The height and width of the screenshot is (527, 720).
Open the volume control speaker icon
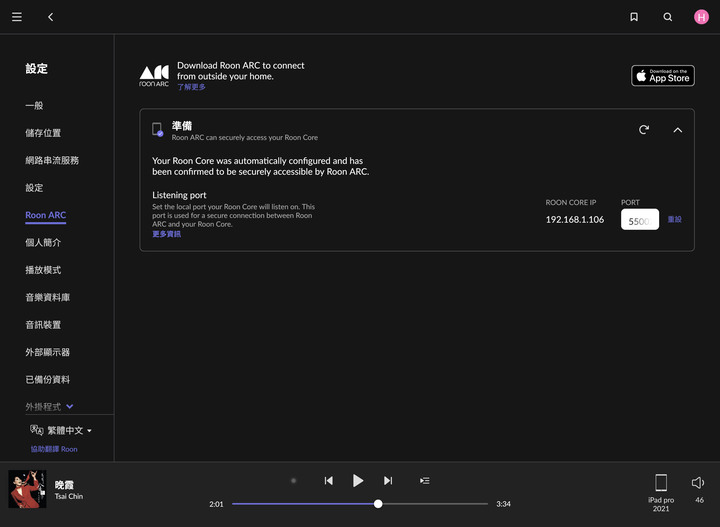[x=698, y=482]
